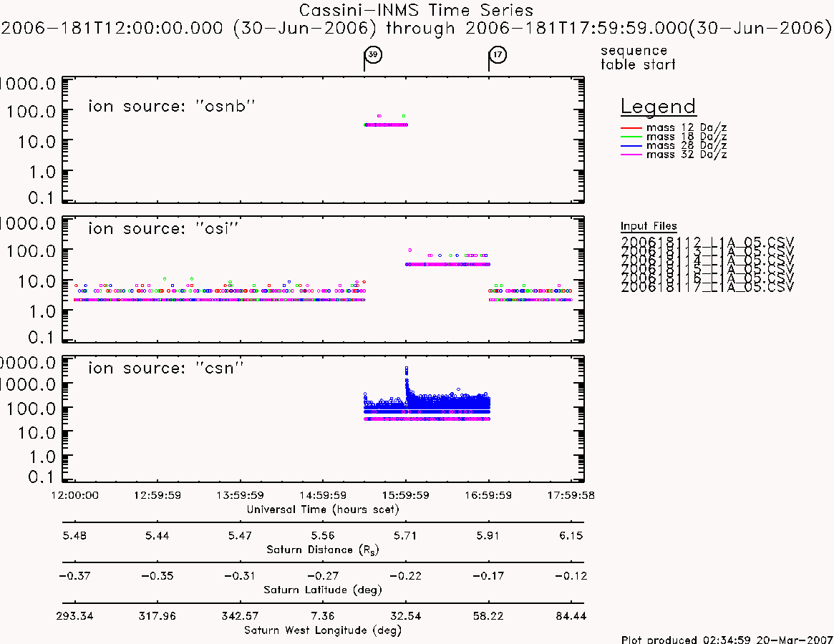This screenshot has height=644, width=834.
Task: Click the elevated data band in osi panel
Action: coord(448,264)
